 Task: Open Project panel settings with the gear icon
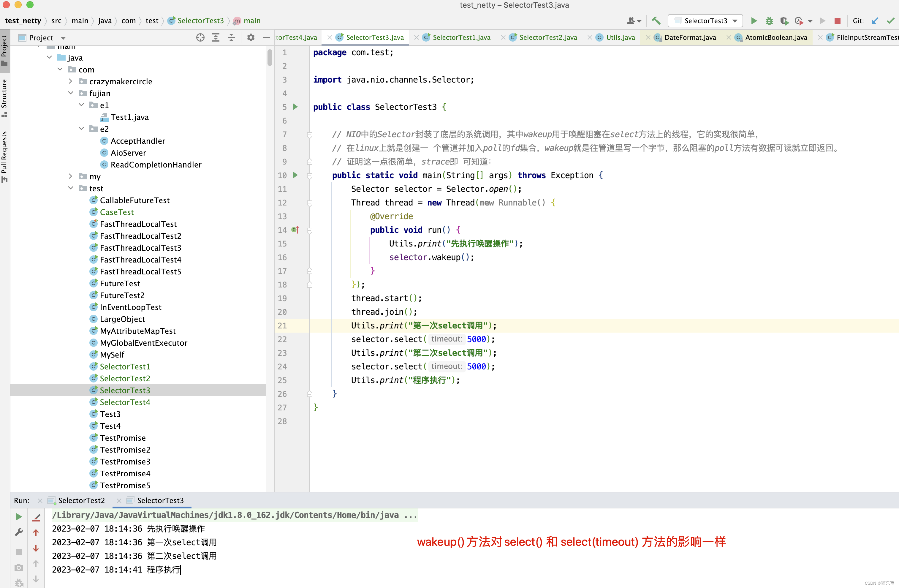pyautogui.click(x=251, y=37)
